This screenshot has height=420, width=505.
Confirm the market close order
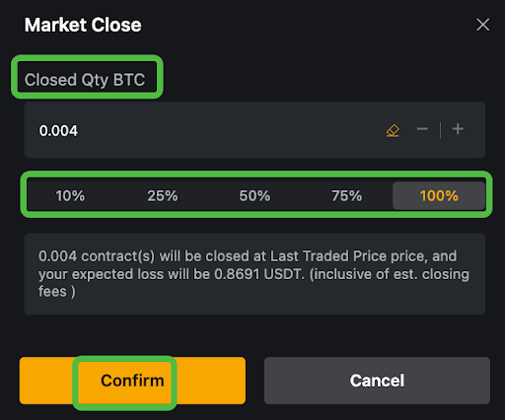132,381
